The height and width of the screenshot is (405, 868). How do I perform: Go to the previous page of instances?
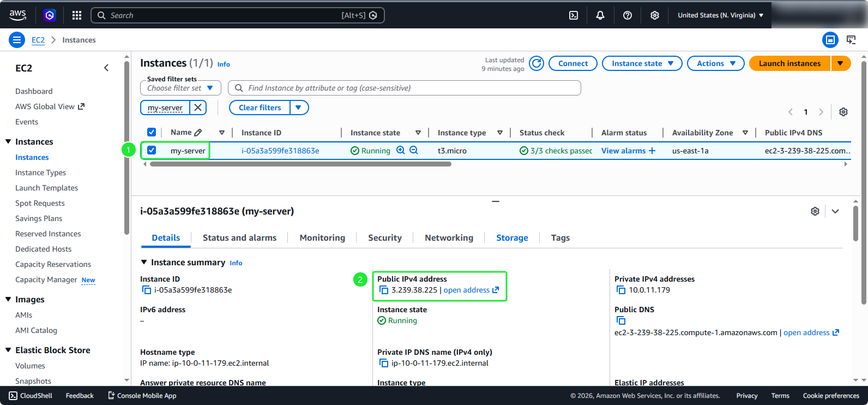tap(791, 112)
